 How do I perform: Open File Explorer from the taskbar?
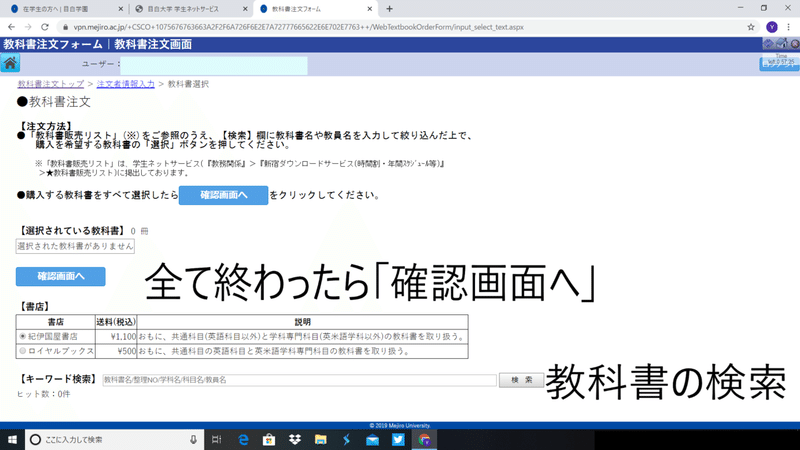(320, 439)
